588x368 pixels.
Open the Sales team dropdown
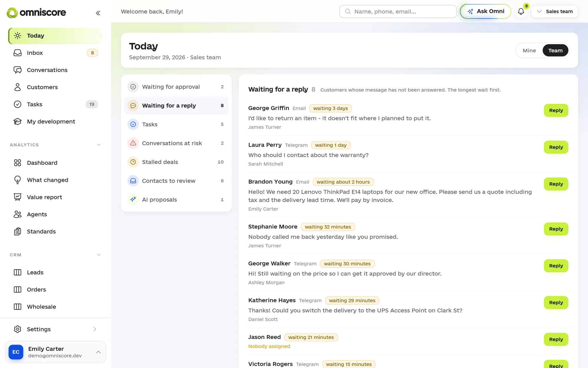point(554,11)
